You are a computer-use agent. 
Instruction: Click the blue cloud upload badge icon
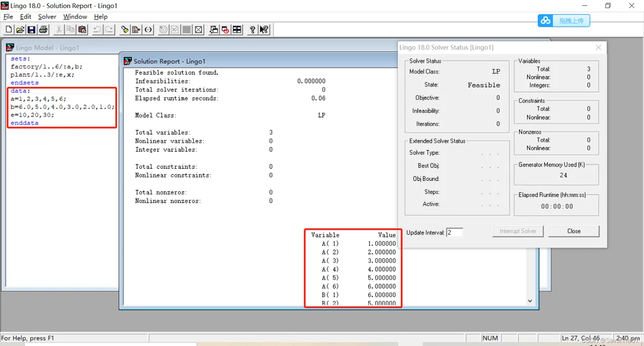pyautogui.click(x=546, y=20)
